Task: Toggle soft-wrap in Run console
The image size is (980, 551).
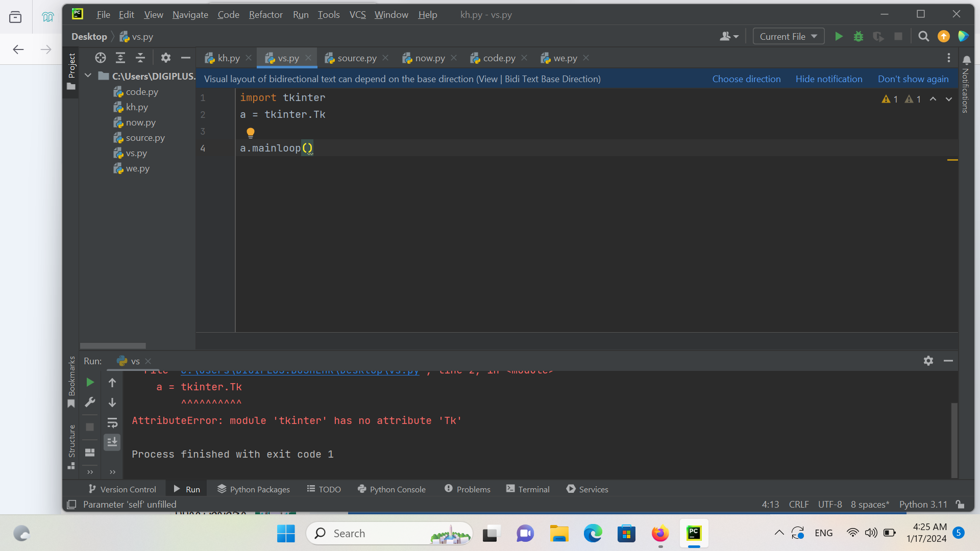Action: [x=112, y=422]
